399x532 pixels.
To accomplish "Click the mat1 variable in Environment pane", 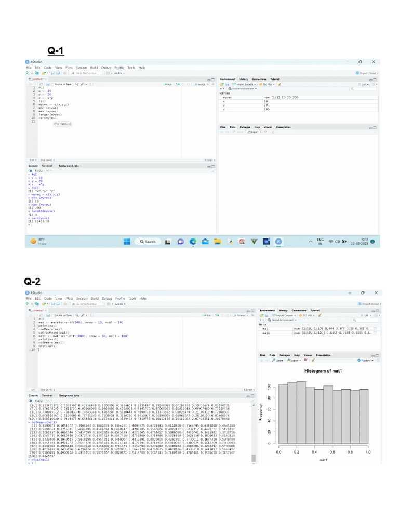I will click(265, 332).
